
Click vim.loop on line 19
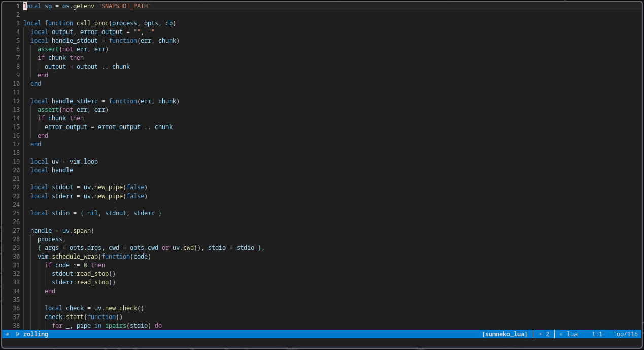(x=84, y=162)
